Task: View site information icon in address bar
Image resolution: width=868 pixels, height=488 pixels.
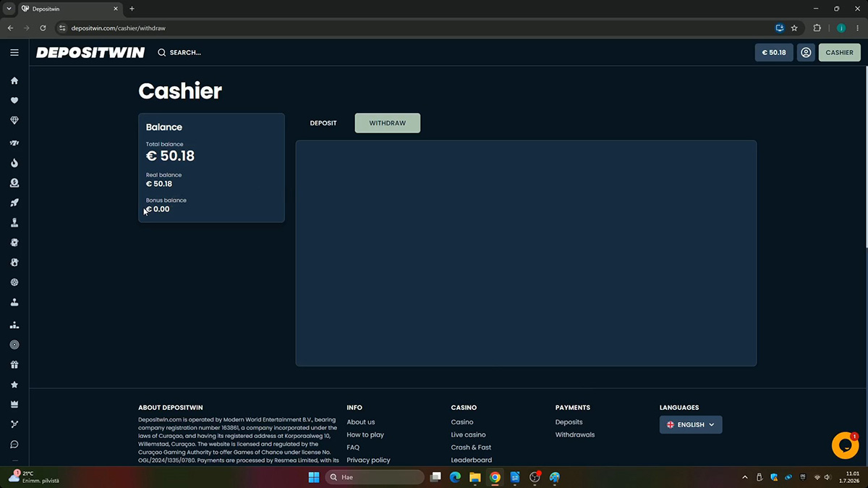Action: tap(63, 28)
